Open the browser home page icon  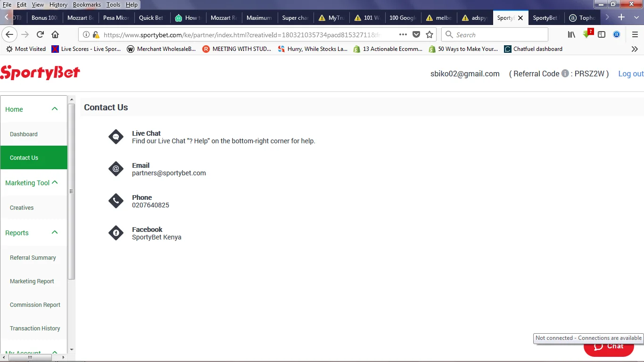tap(55, 34)
